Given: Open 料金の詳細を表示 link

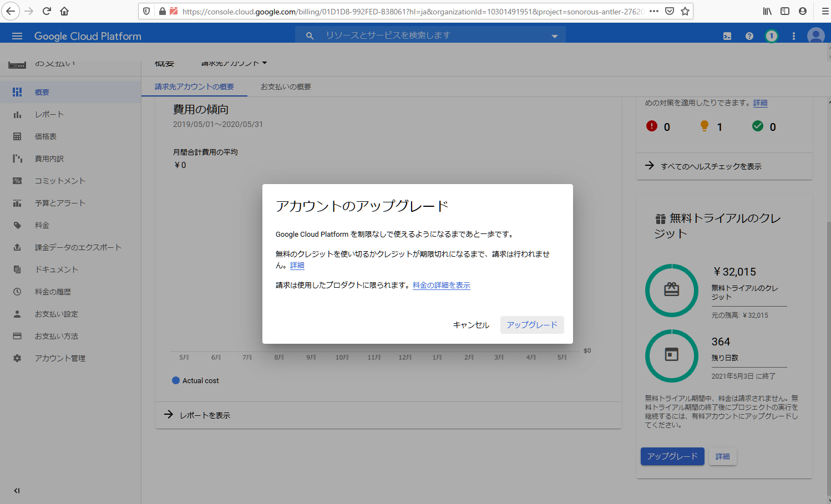Looking at the screenshot, I should (442, 285).
